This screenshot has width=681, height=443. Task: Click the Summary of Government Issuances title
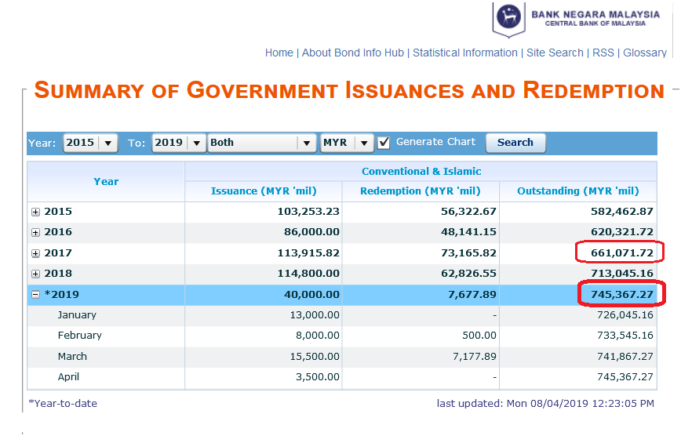click(349, 90)
